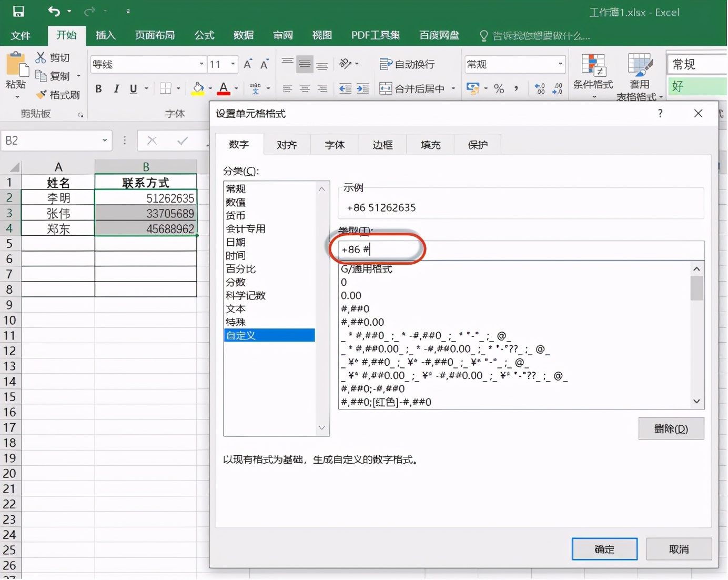Image resolution: width=728 pixels, height=580 pixels.
Task: Click the 删除(D) button
Action: point(671,428)
